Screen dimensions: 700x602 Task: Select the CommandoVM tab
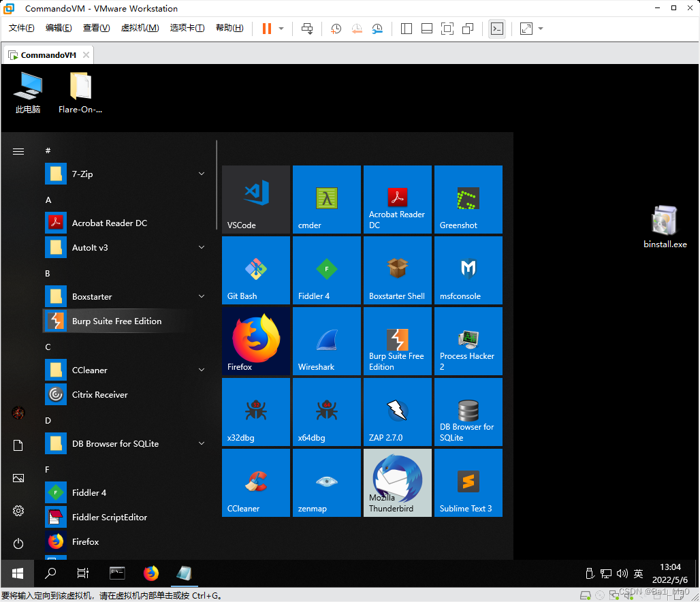[x=48, y=55]
